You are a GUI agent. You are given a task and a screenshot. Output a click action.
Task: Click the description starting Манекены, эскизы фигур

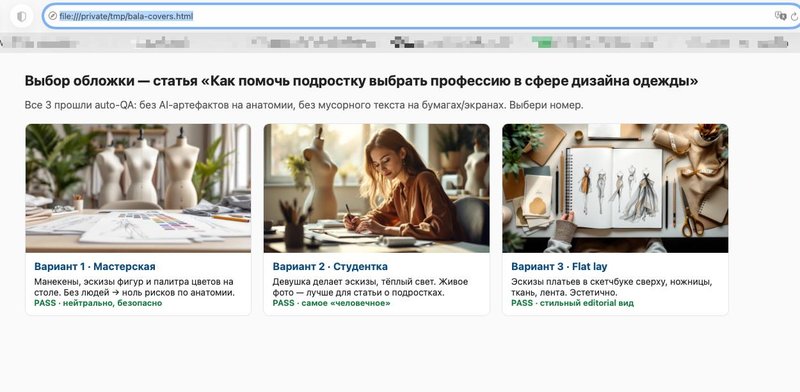coord(135,287)
